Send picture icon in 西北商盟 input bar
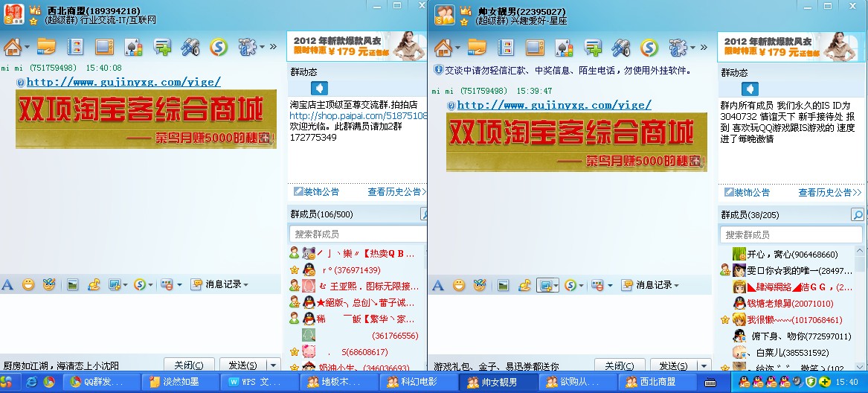The width and height of the screenshot is (868, 393). click(72, 285)
